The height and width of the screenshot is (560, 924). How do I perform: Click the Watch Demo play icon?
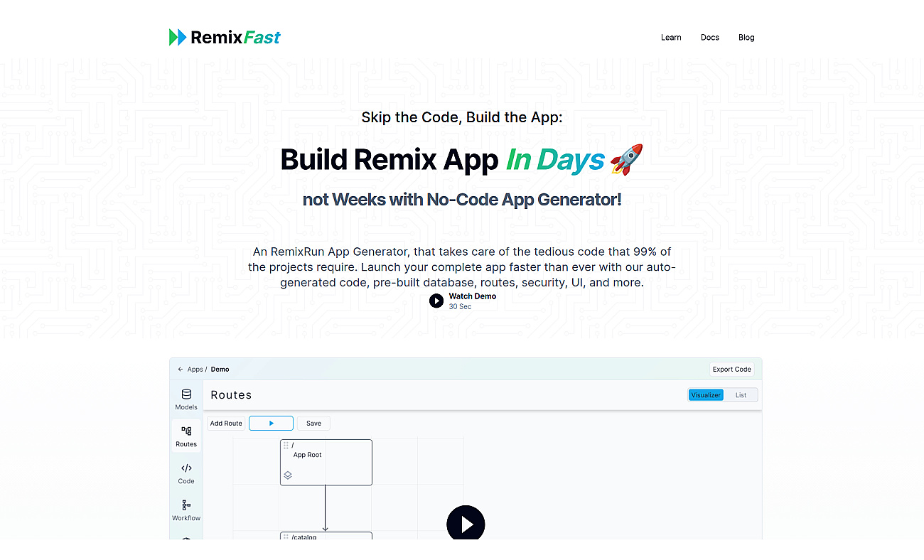coord(436,301)
